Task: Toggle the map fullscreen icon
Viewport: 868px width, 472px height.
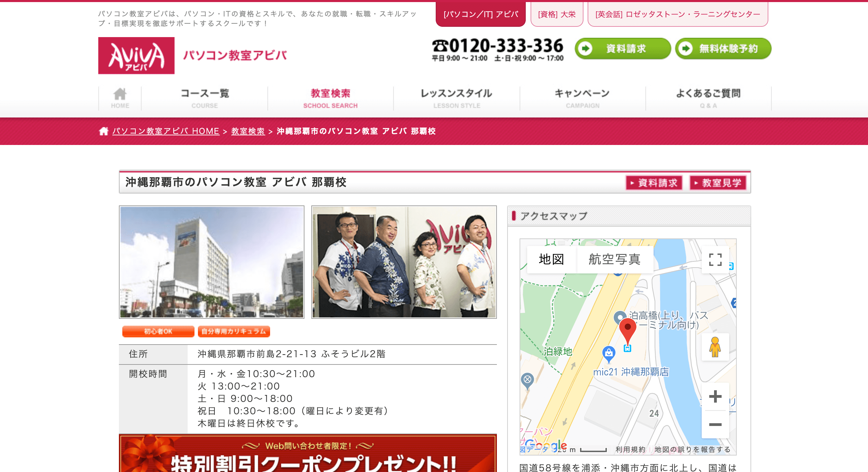Action: click(x=715, y=260)
